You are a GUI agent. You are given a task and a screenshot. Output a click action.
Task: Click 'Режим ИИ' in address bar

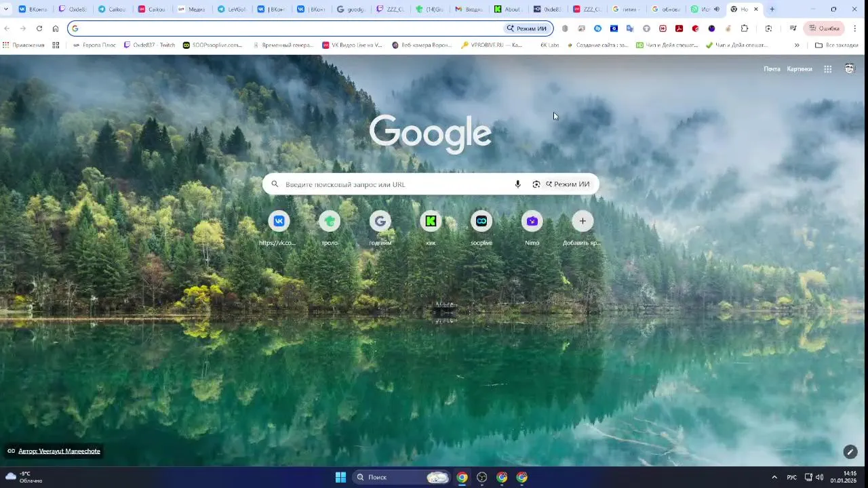tap(526, 28)
